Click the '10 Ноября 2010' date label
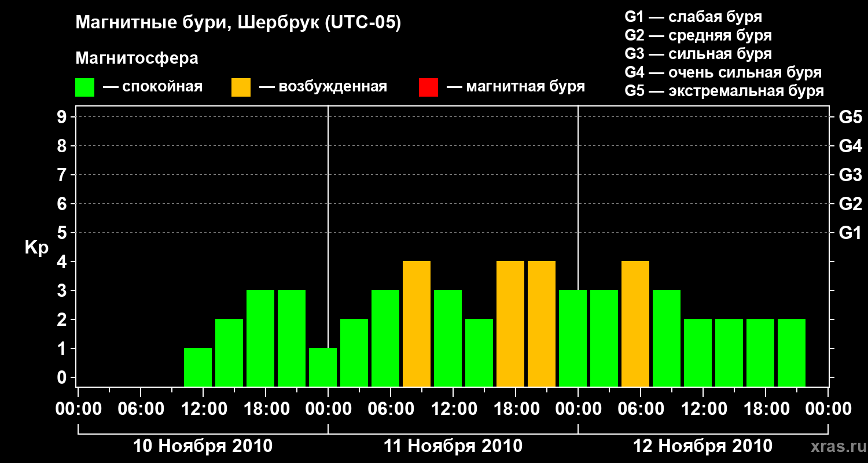The height and width of the screenshot is (463, 868). tap(203, 446)
